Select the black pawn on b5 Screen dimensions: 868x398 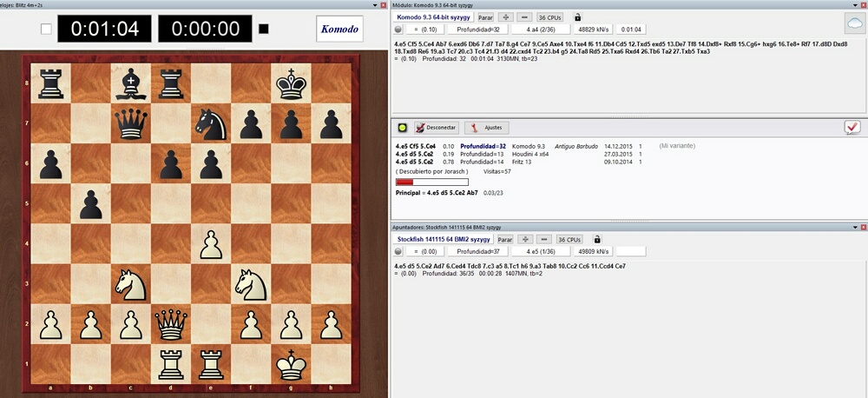pos(91,204)
